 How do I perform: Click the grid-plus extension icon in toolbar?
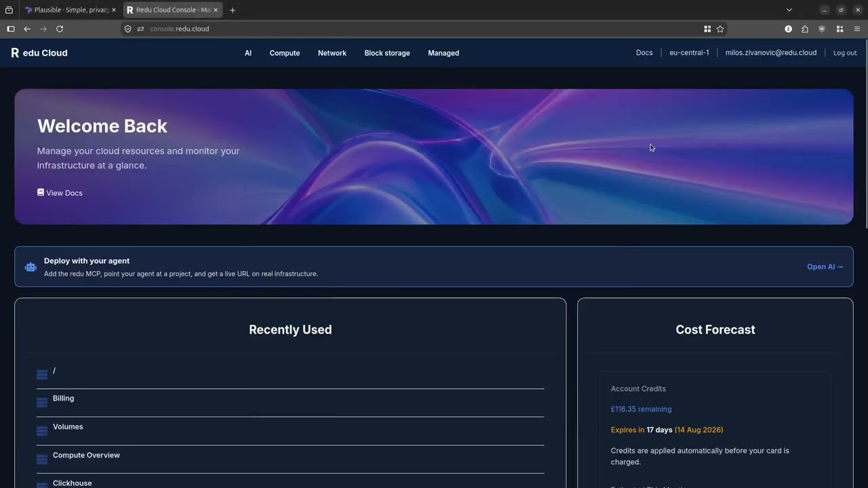click(x=840, y=29)
